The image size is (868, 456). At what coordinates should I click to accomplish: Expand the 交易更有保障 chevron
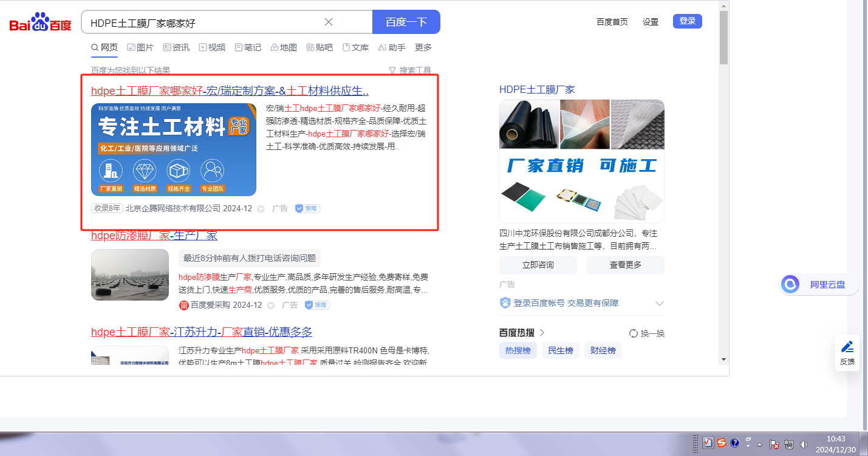(660, 304)
